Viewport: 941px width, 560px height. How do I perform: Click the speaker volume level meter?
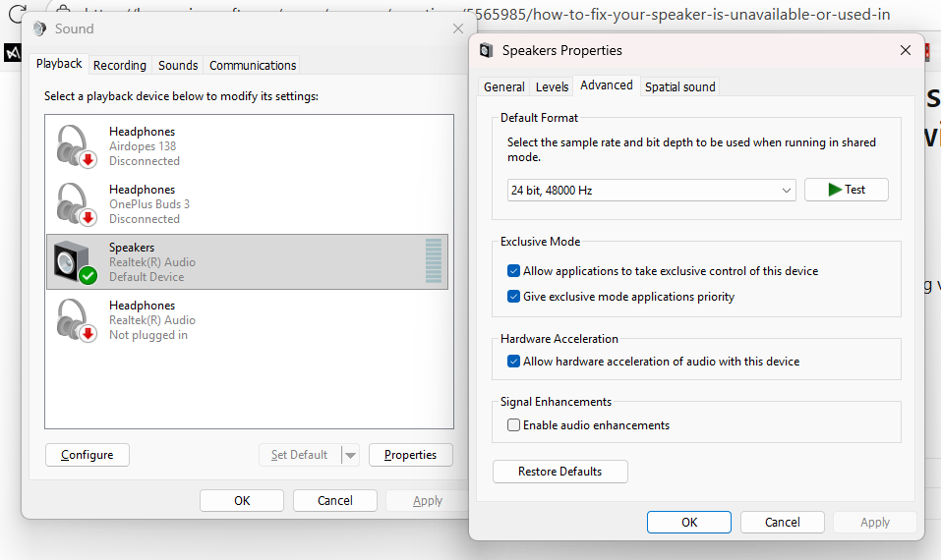coord(434,260)
